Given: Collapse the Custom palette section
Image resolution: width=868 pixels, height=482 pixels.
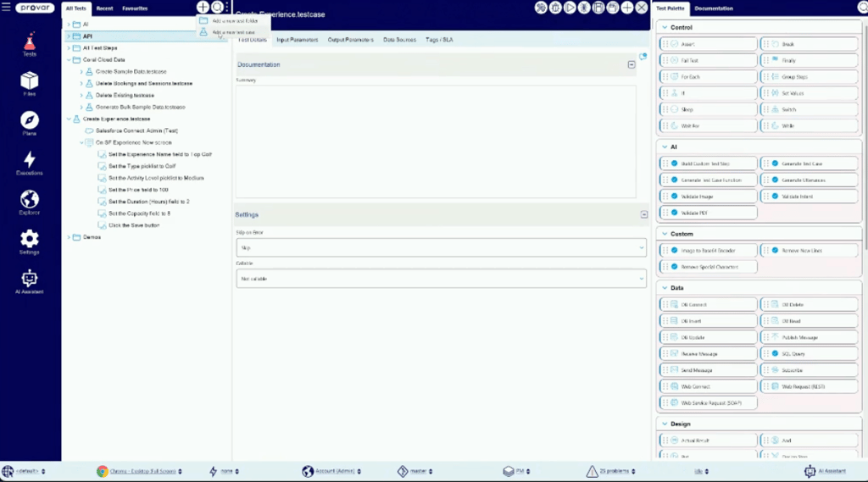Looking at the screenshot, I should coord(665,234).
